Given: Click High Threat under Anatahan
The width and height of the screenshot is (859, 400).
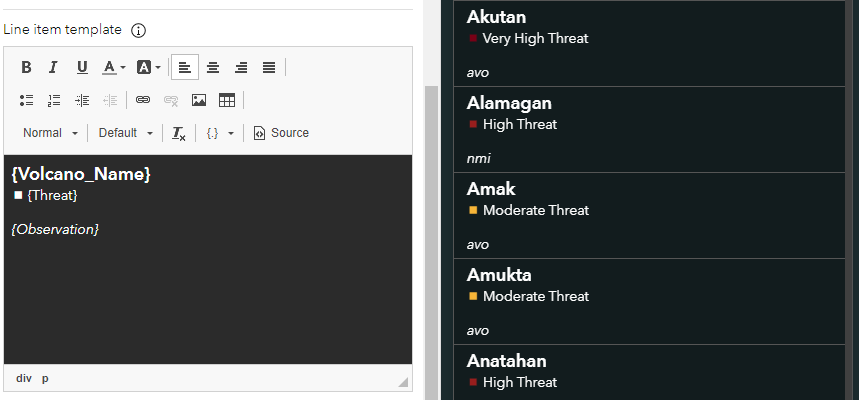Looking at the screenshot, I should click(x=520, y=382).
